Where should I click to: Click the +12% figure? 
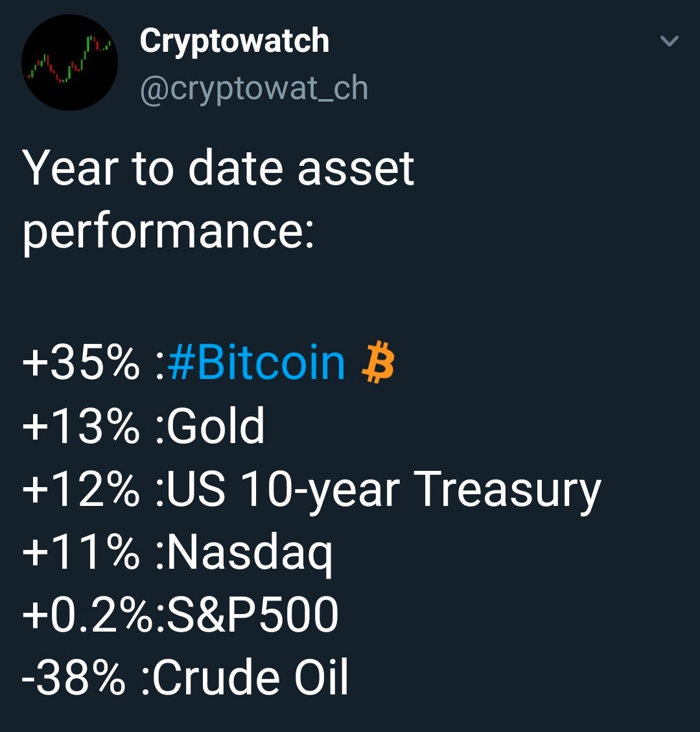click(81, 488)
